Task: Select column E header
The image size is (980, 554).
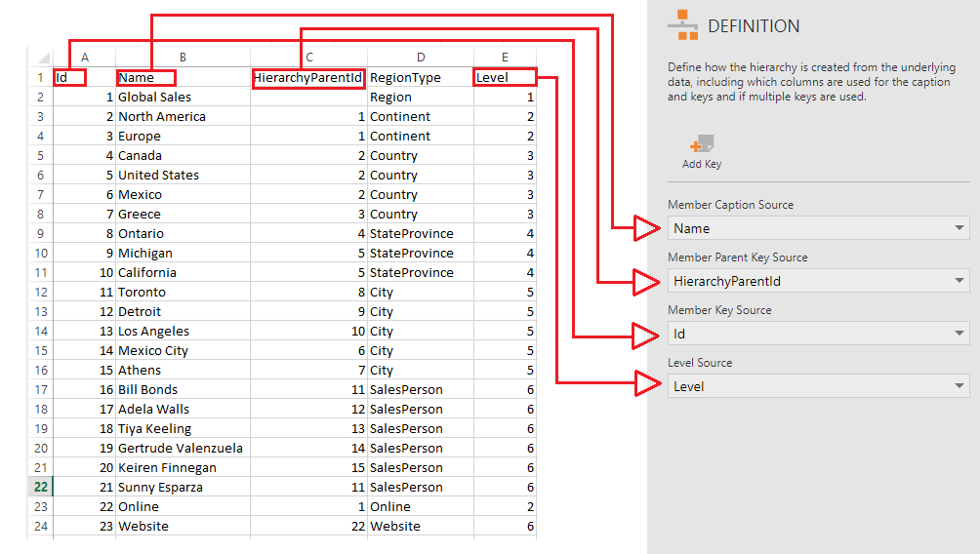Action: (505, 58)
